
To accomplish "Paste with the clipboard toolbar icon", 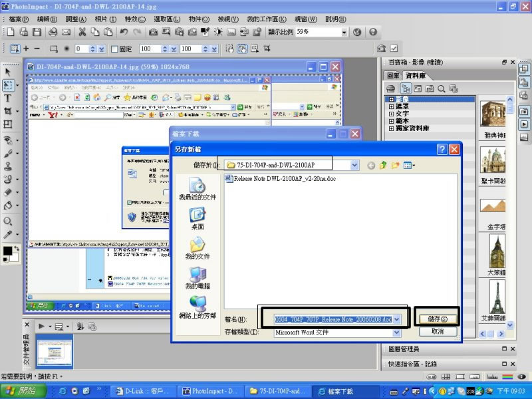I will [x=108, y=32].
